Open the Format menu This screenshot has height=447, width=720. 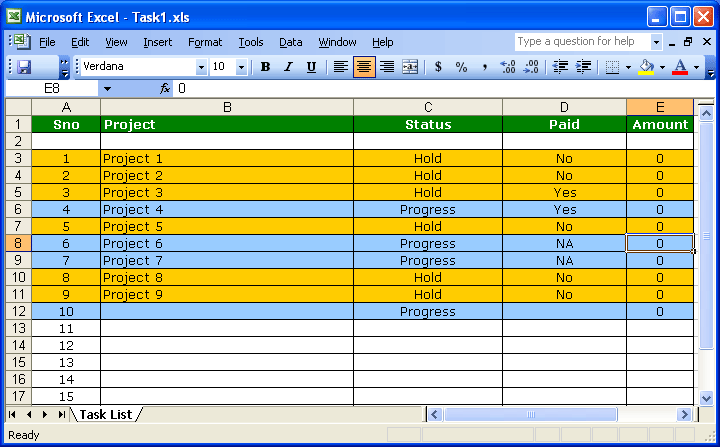(x=205, y=42)
